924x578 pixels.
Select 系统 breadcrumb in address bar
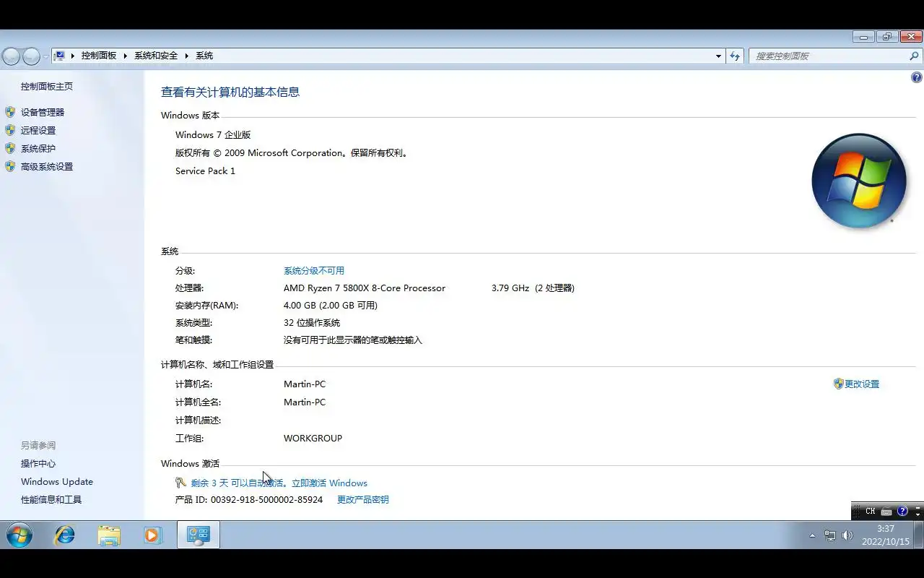(204, 56)
